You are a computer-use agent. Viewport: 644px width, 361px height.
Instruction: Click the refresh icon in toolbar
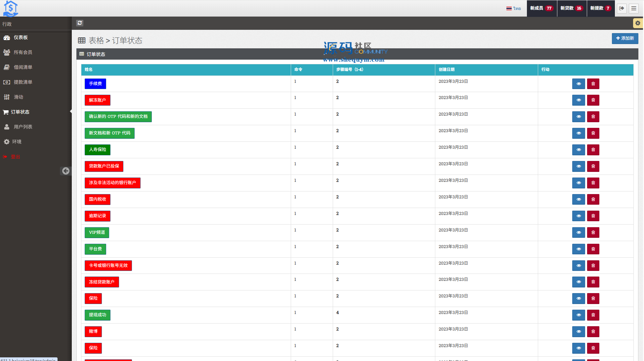click(79, 23)
